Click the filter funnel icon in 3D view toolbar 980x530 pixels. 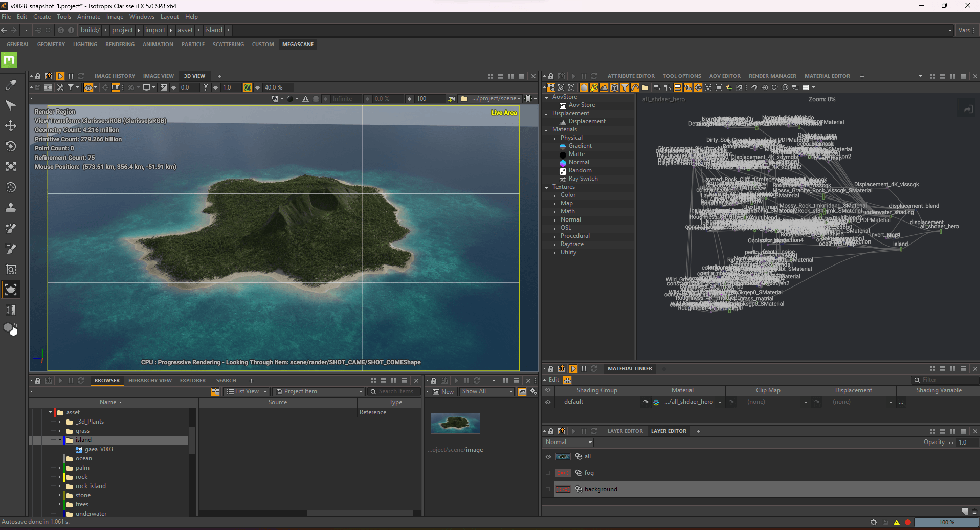[x=71, y=87]
